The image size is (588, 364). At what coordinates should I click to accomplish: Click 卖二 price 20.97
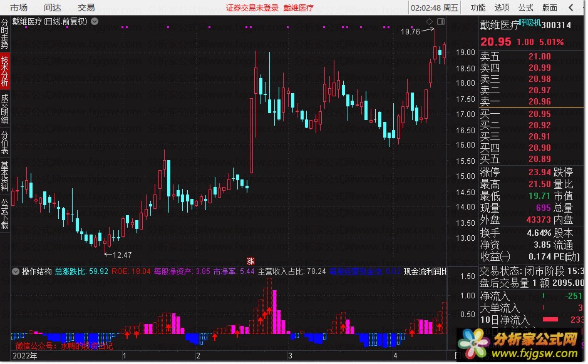tap(540, 90)
